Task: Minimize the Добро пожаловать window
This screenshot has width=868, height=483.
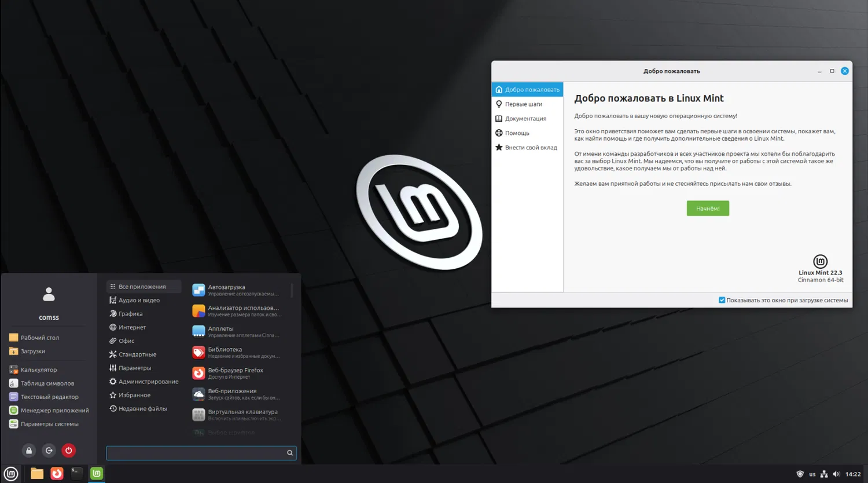Action: (x=819, y=71)
